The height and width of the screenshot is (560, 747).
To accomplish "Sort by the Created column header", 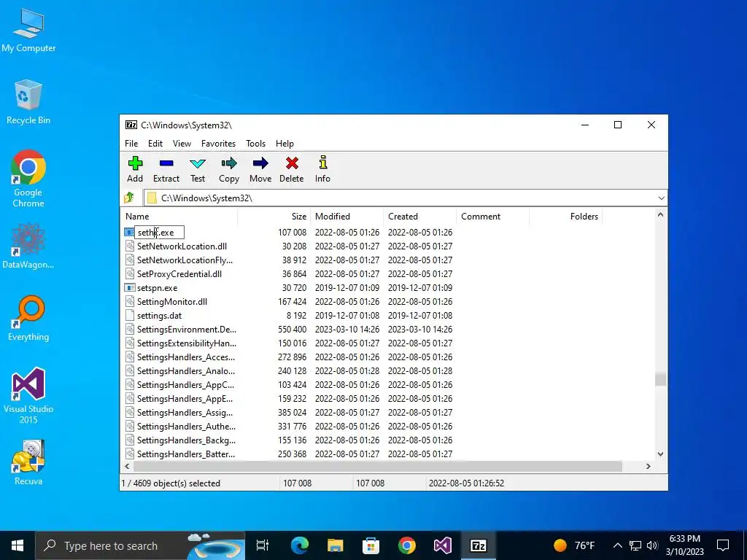I will [x=419, y=216].
